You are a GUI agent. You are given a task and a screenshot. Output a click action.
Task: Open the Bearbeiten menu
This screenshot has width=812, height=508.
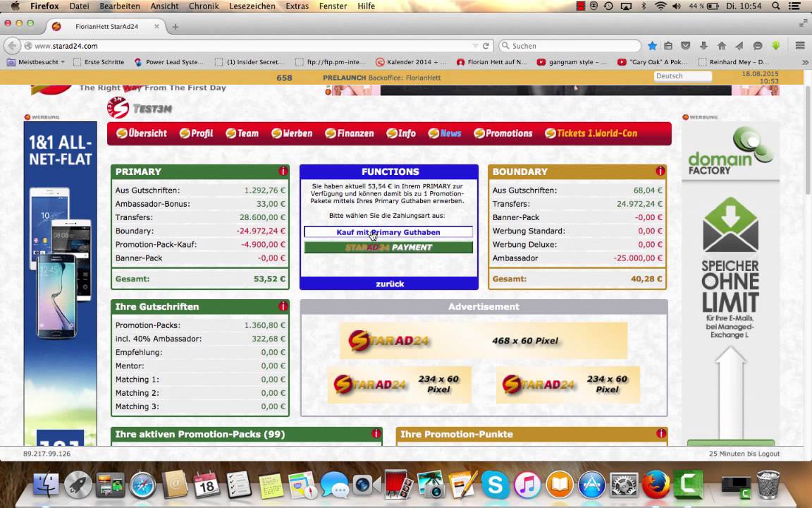[120, 6]
